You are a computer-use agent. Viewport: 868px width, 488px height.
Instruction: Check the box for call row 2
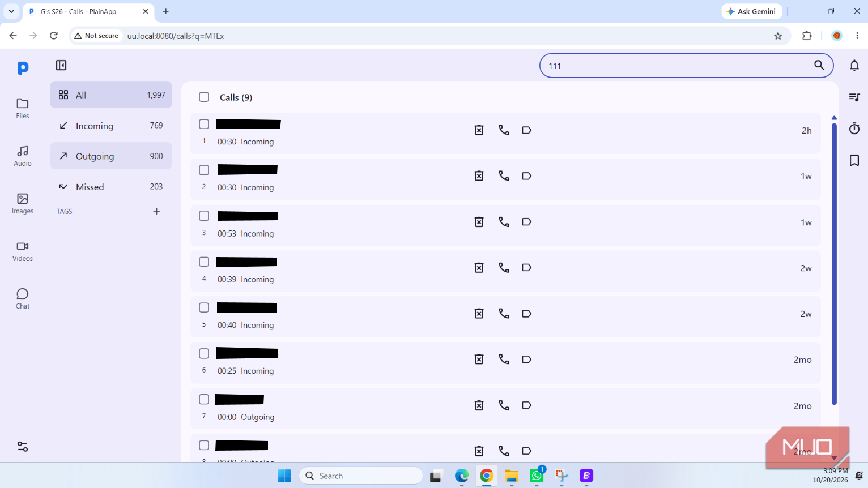click(x=204, y=170)
